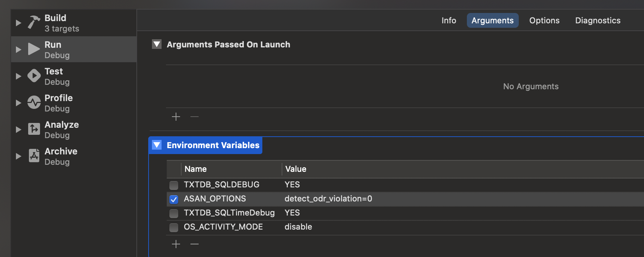Open the Options tab
The width and height of the screenshot is (644, 257).
544,21
